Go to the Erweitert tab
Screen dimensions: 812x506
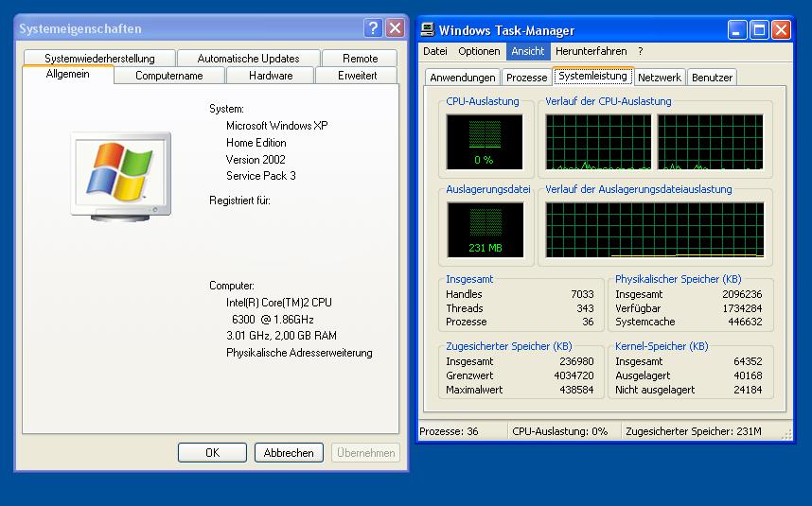pos(357,76)
